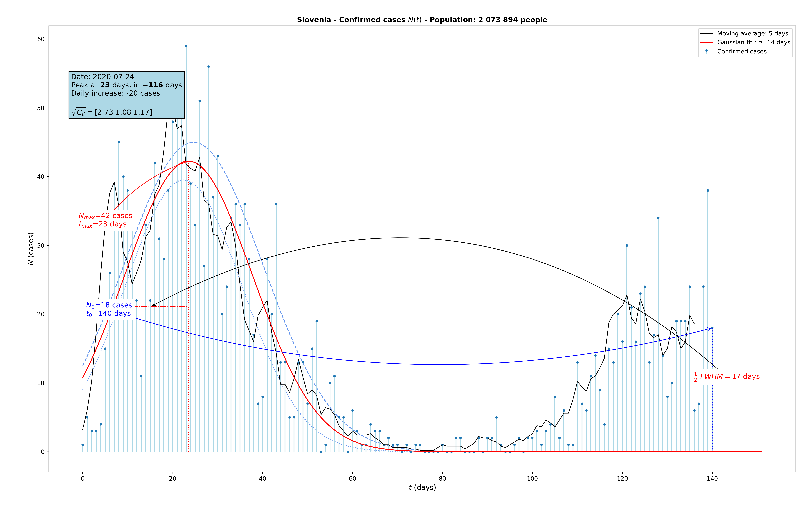The height and width of the screenshot is (513, 812).
Task: Click the highest data point near 59 cases
Action: 186,46
